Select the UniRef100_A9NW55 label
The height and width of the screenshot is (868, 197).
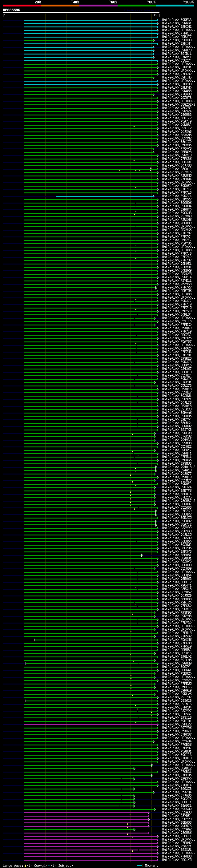(177, 91)
